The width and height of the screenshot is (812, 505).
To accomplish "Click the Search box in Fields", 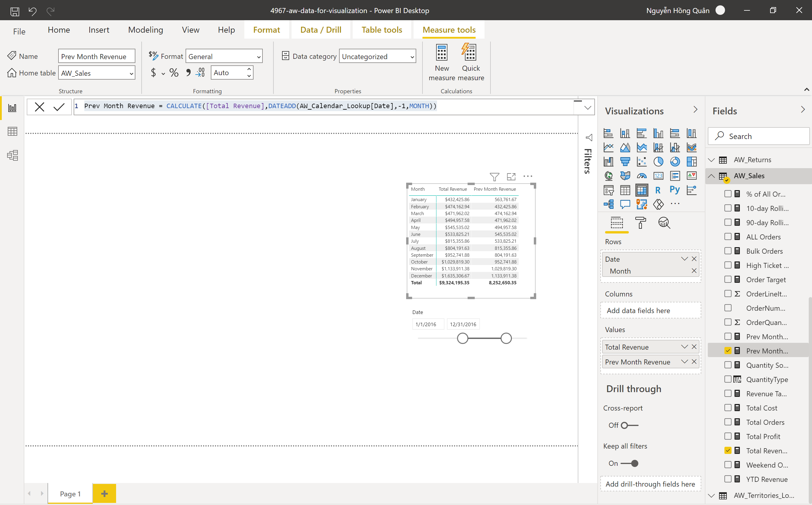I will 758,136.
